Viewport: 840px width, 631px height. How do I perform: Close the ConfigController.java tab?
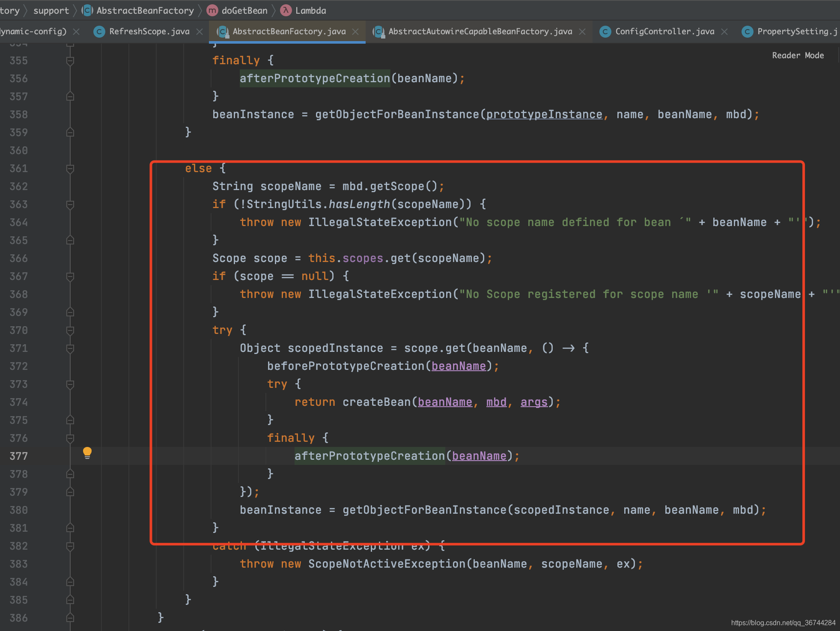click(x=724, y=32)
